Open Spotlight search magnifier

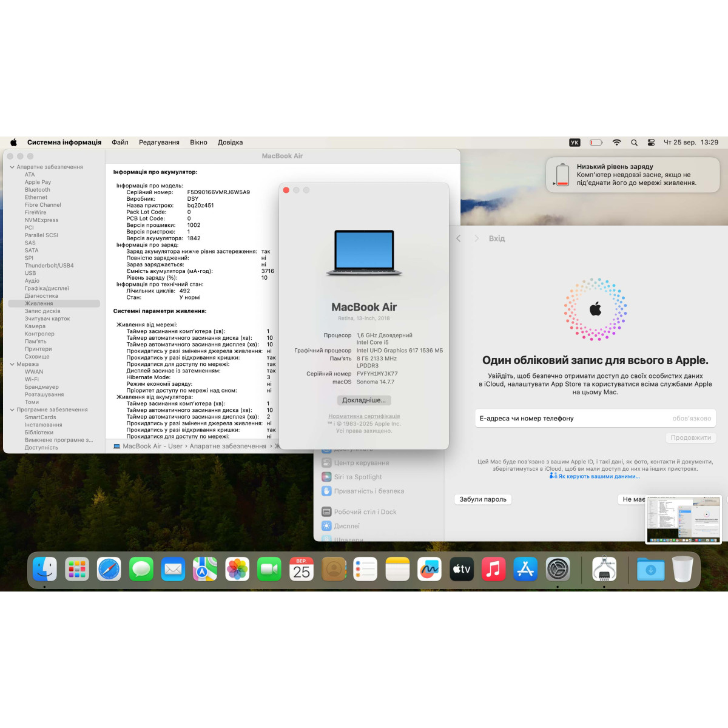coord(634,143)
